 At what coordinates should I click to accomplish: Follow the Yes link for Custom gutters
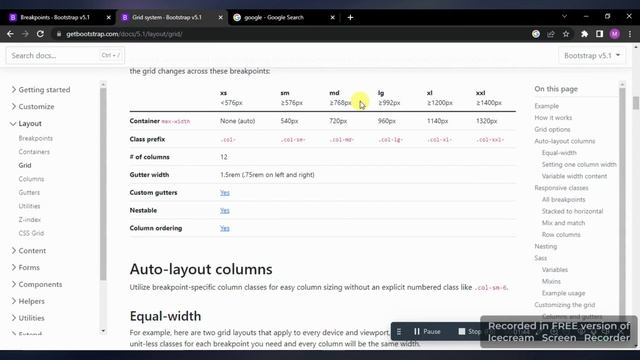point(224,193)
